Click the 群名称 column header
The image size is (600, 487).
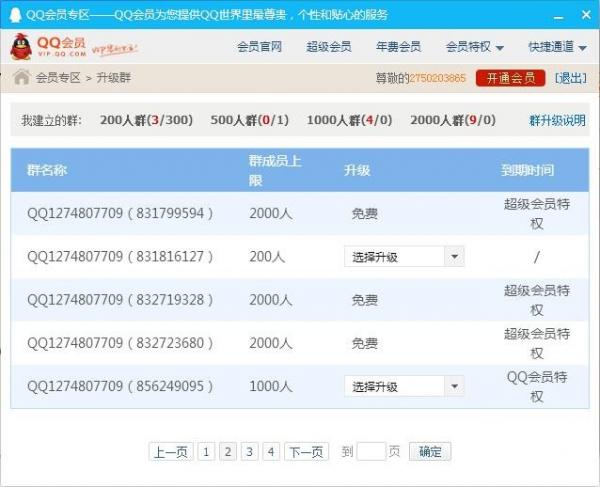pyautogui.click(x=47, y=170)
